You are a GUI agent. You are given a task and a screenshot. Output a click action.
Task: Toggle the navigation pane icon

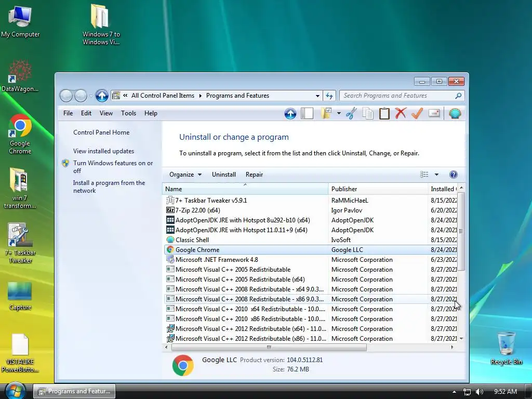[x=307, y=113]
